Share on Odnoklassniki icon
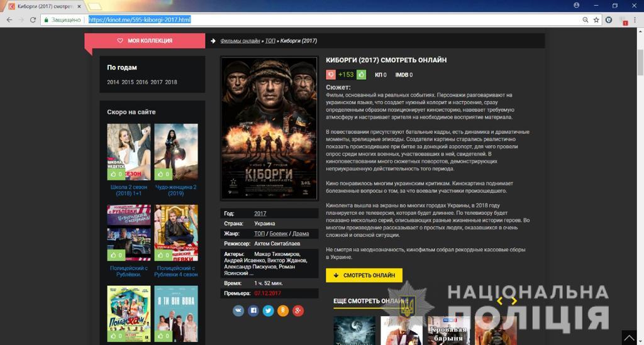This screenshot has height=345, width=644. pyautogui.click(x=283, y=310)
